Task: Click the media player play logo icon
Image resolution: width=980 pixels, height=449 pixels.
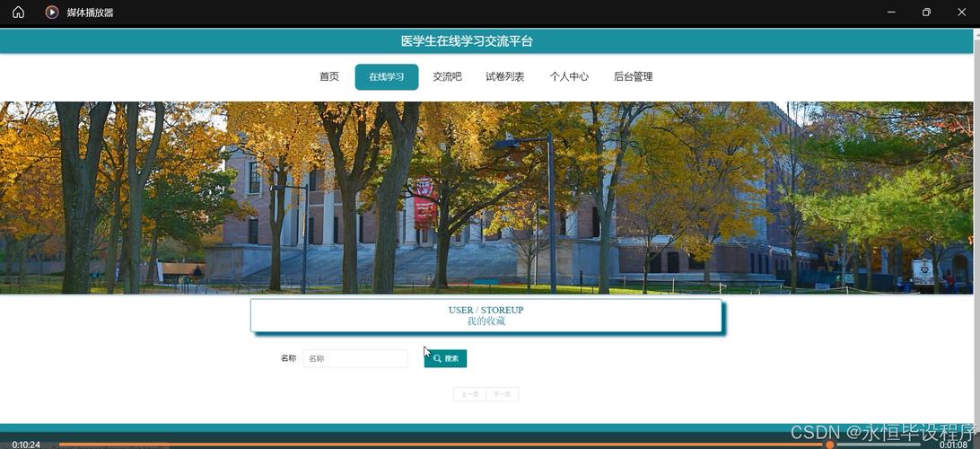Action: pyautogui.click(x=52, y=12)
